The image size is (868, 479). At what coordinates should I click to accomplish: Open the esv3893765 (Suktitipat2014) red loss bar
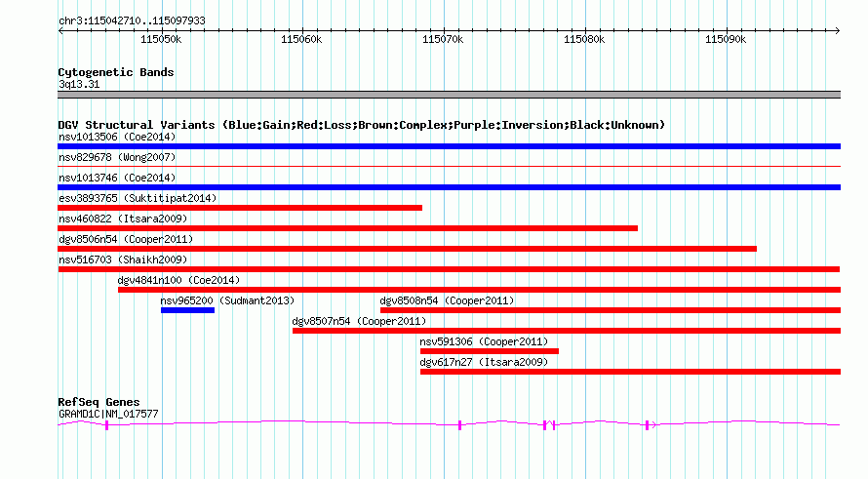[x=240, y=208]
